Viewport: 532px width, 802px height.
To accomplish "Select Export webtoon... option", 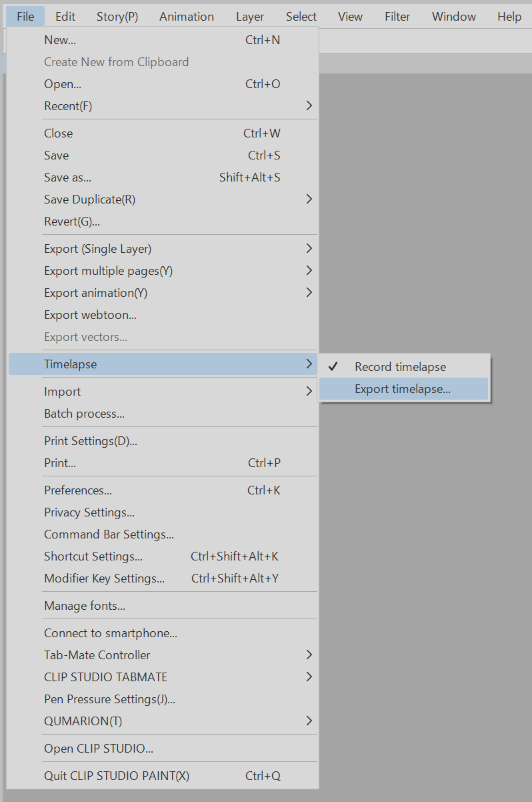I will pos(90,315).
